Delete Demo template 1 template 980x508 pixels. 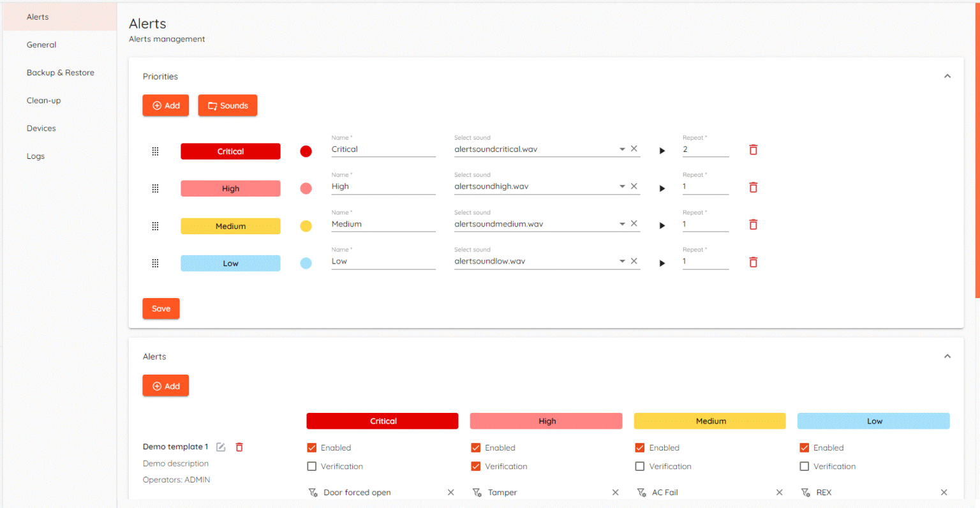coord(239,447)
